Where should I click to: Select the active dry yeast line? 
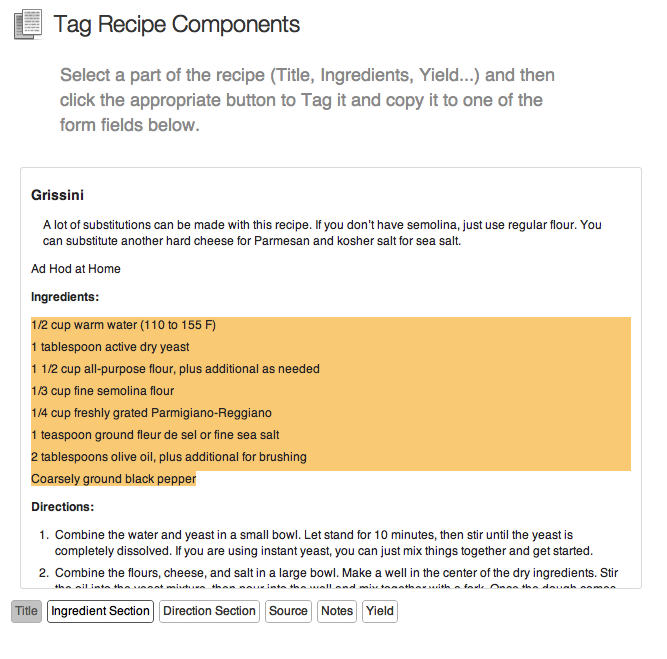point(110,347)
